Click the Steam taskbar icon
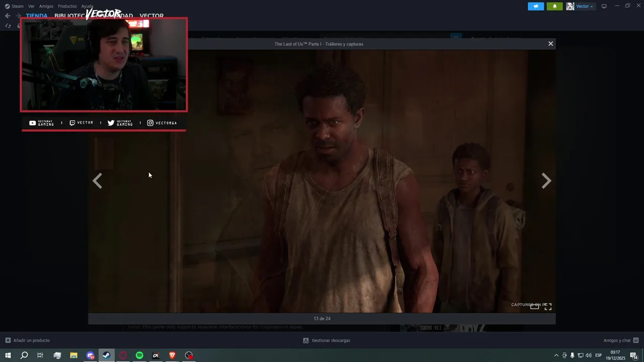Image resolution: width=644 pixels, height=362 pixels. pyautogui.click(x=106, y=355)
